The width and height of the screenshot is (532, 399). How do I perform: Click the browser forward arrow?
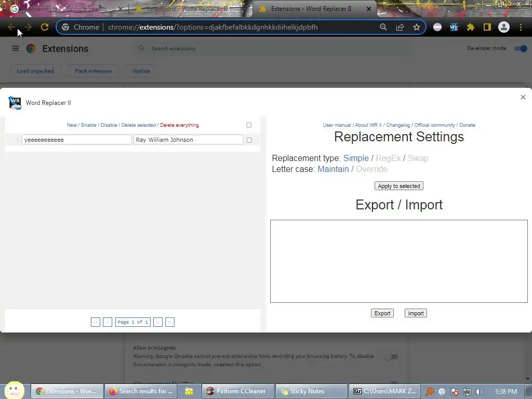tap(28, 27)
